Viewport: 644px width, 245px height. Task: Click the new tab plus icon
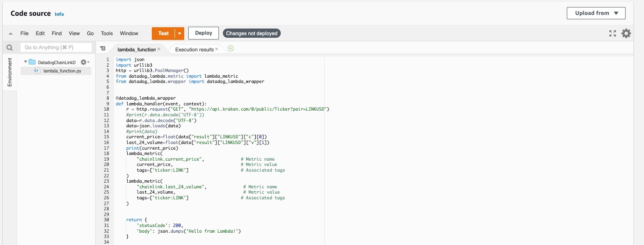pos(231,48)
